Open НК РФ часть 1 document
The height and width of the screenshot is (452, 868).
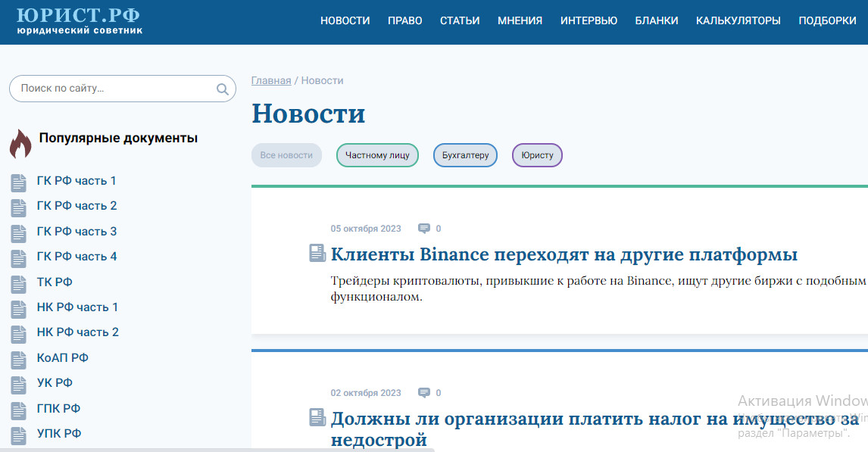77,307
